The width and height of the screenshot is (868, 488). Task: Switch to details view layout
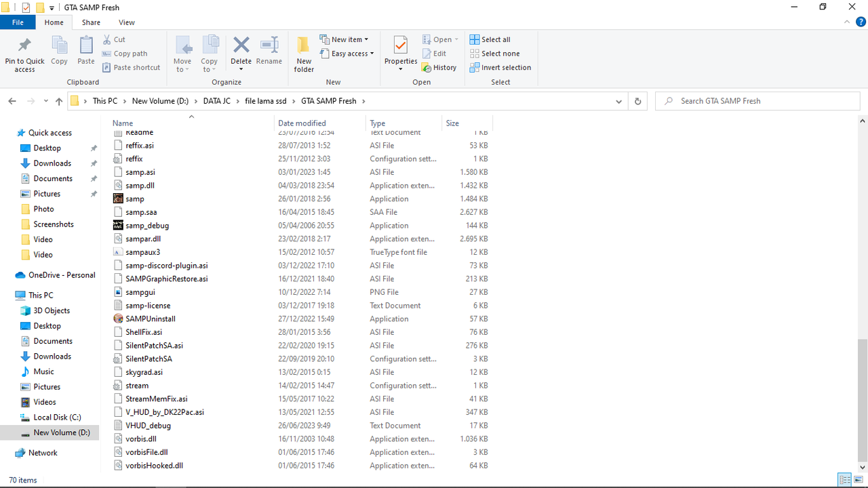click(845, 480)
